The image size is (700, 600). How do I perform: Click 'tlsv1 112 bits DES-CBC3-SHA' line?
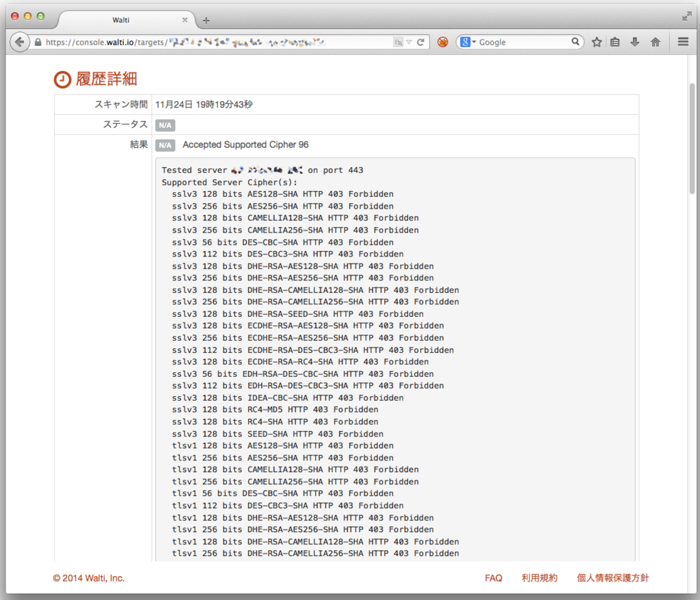pos(288,506)
